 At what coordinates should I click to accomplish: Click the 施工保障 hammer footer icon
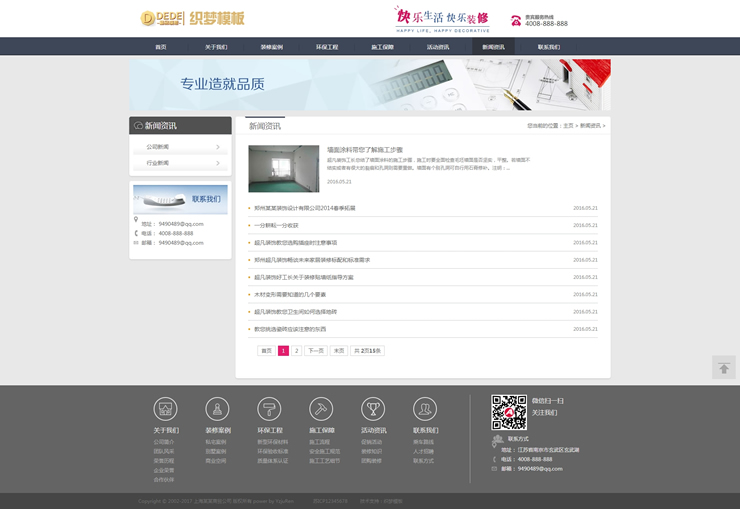click(321, 409)
